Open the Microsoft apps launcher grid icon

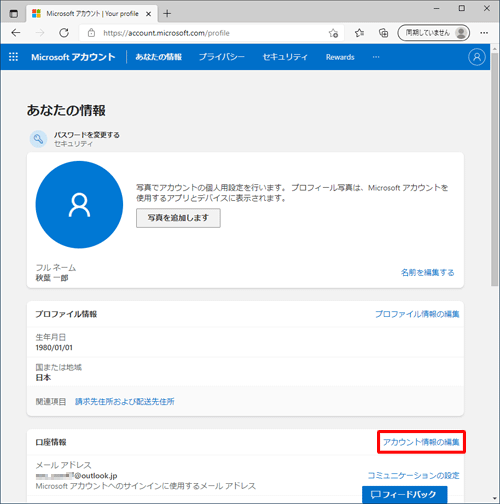click(x=13, y=57)
